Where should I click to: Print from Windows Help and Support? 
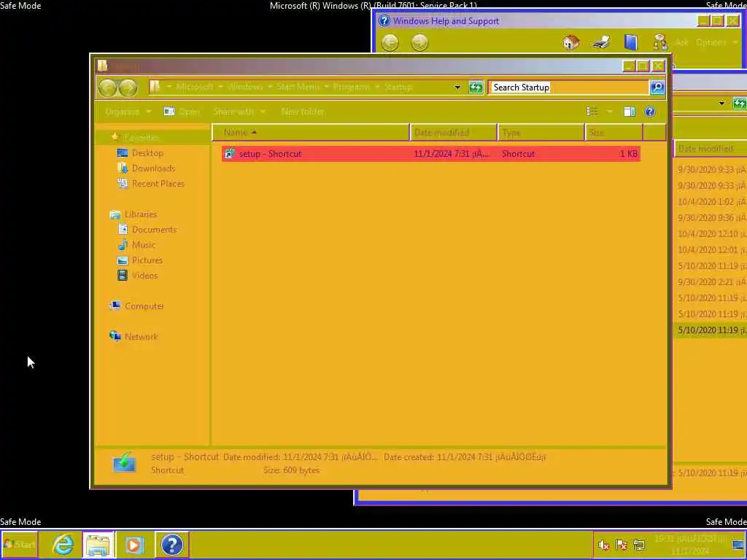(x=601, y=42)
